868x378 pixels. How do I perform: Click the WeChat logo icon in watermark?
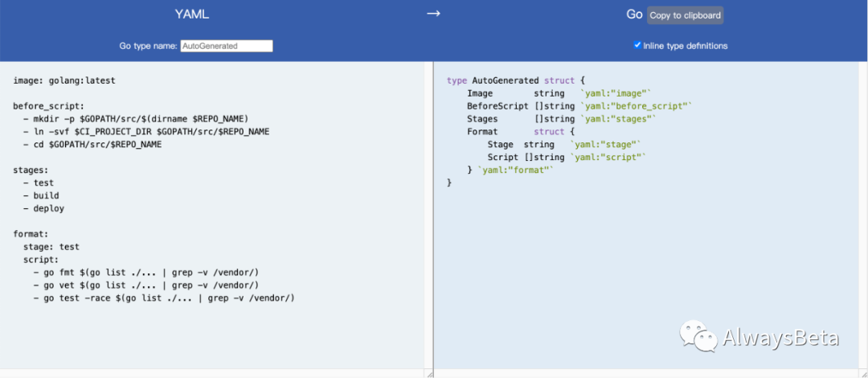tap(698, 336)
